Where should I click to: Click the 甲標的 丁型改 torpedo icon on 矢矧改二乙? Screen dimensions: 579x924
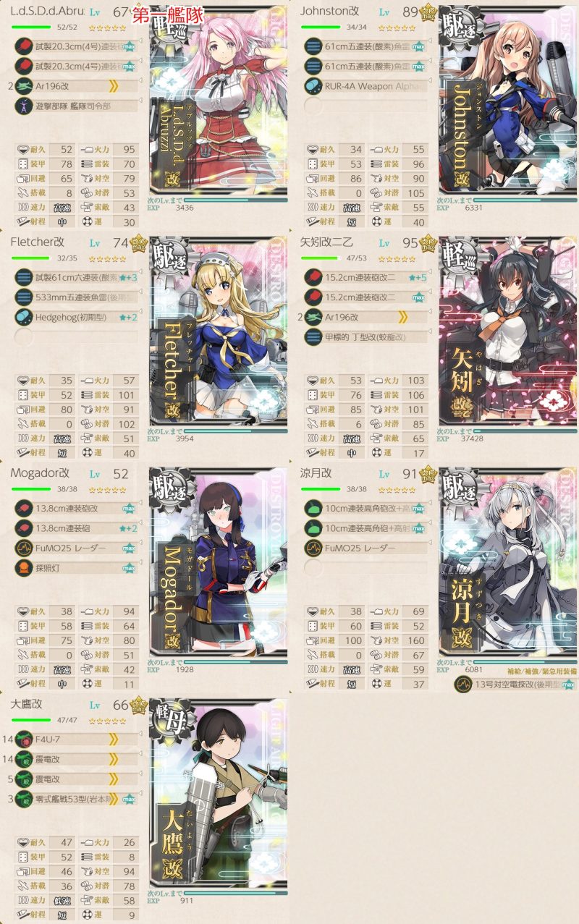(313, 336)
